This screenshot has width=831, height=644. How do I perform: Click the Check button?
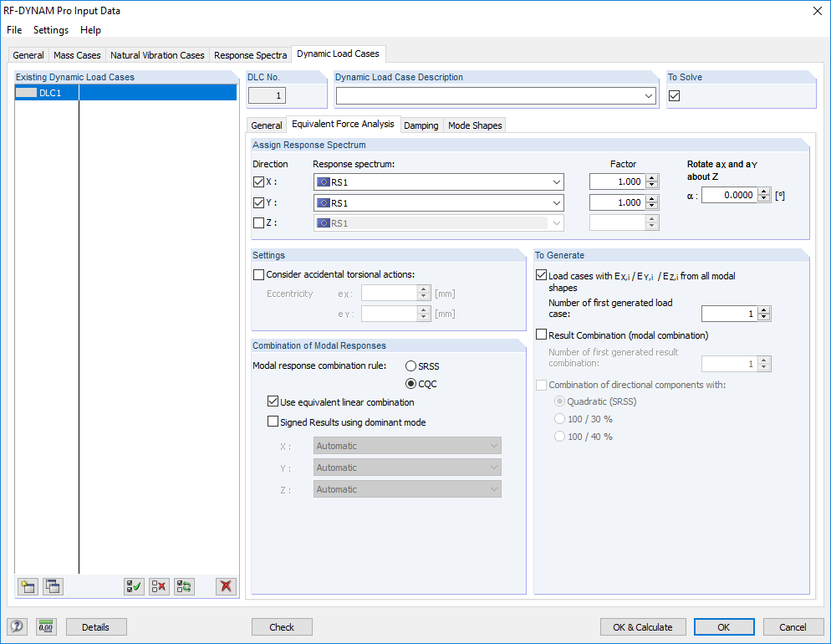point(281,626)
